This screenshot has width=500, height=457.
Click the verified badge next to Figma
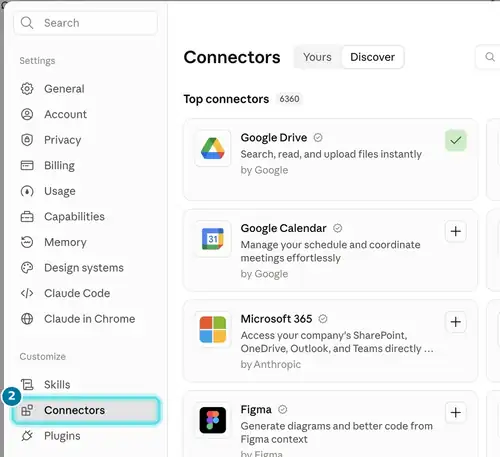coord(283,409)
